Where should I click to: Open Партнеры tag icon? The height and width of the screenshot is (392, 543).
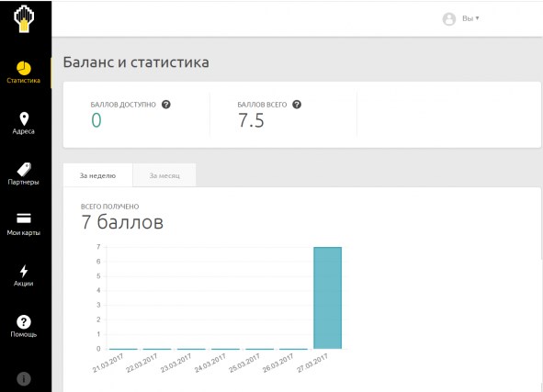(24, 170)
